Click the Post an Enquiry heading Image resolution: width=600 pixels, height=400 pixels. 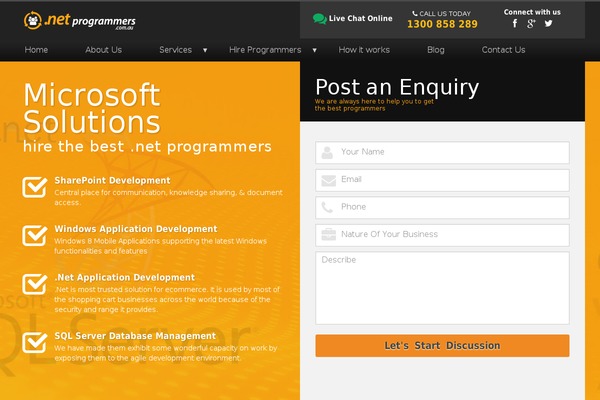(397, 88)
